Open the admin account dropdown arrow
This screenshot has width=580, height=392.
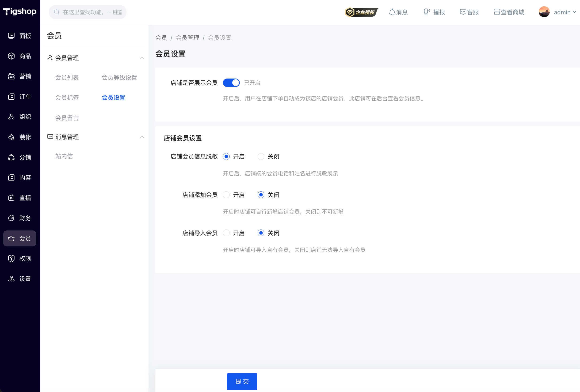click(574, 12)
